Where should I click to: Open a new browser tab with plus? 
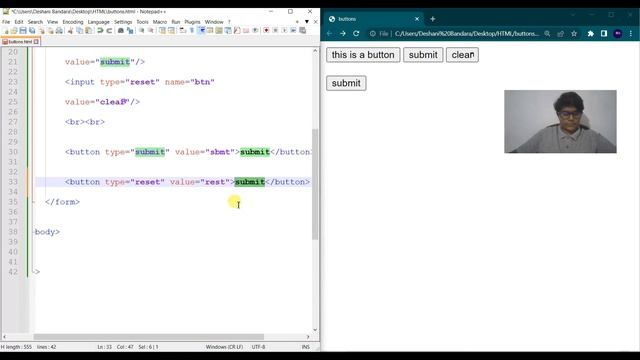click(x=433, y=19)
